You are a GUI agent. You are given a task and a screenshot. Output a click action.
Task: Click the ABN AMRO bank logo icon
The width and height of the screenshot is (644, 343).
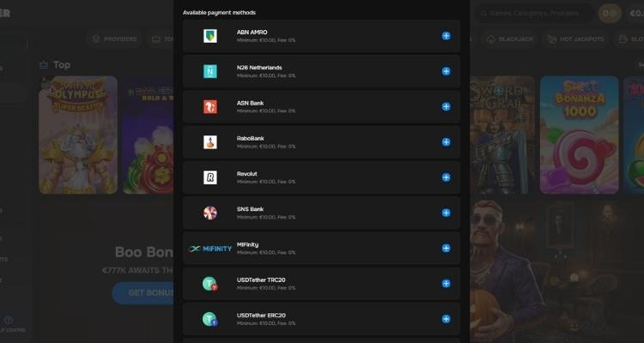click(x=210, y=36)
